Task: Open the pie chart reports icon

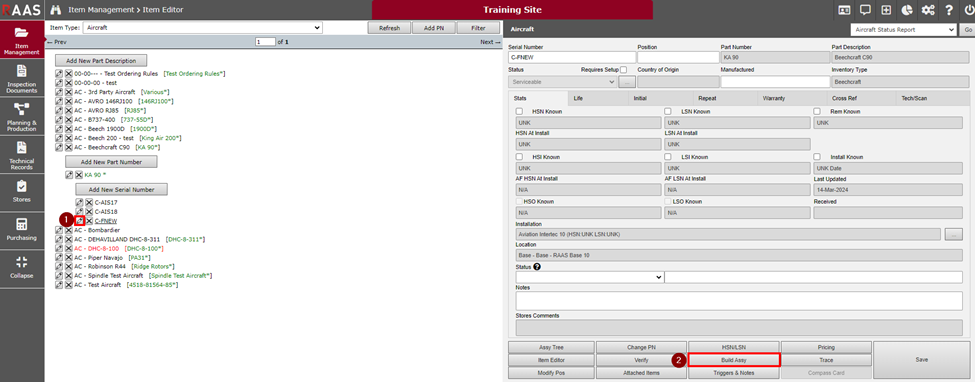Action: point(907,10)
